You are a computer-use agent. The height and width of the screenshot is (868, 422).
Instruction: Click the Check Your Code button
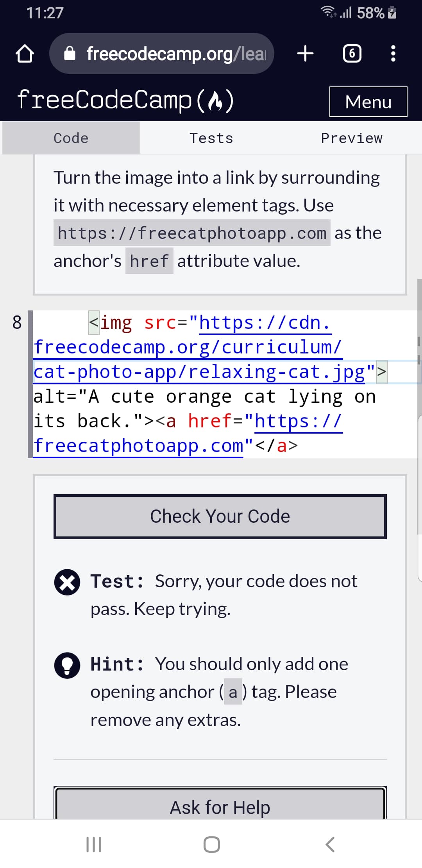pos(220,516)
